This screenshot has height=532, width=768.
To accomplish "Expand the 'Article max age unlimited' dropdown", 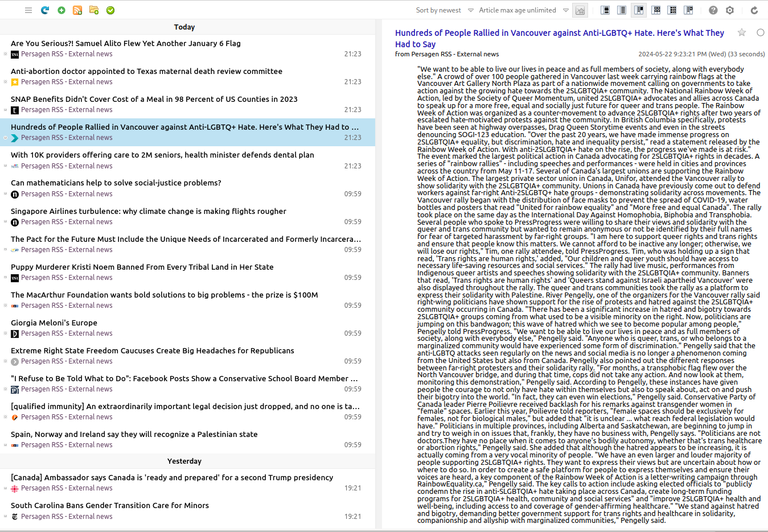I will (523, 10).
